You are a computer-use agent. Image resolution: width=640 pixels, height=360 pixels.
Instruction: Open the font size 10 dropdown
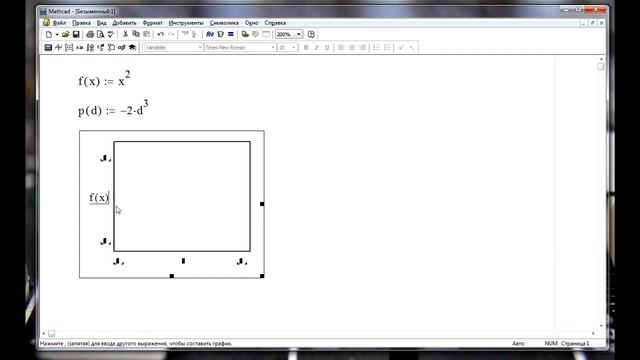pyautogui.click(x=293, y=48)
